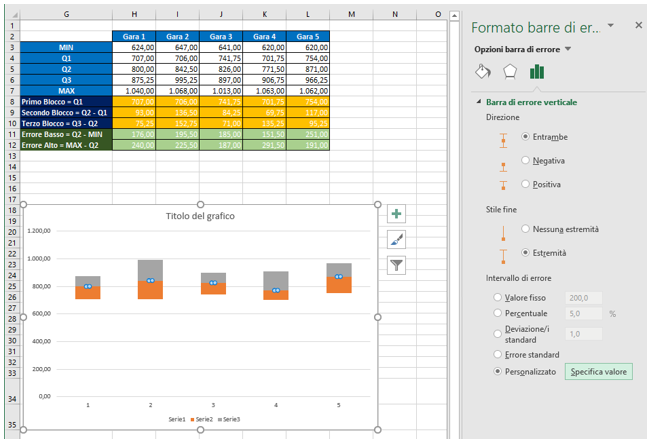Open Effects pentagon icon tab
Image resolution: width=654 pixels, height=444 pixels.
point(509,72)
